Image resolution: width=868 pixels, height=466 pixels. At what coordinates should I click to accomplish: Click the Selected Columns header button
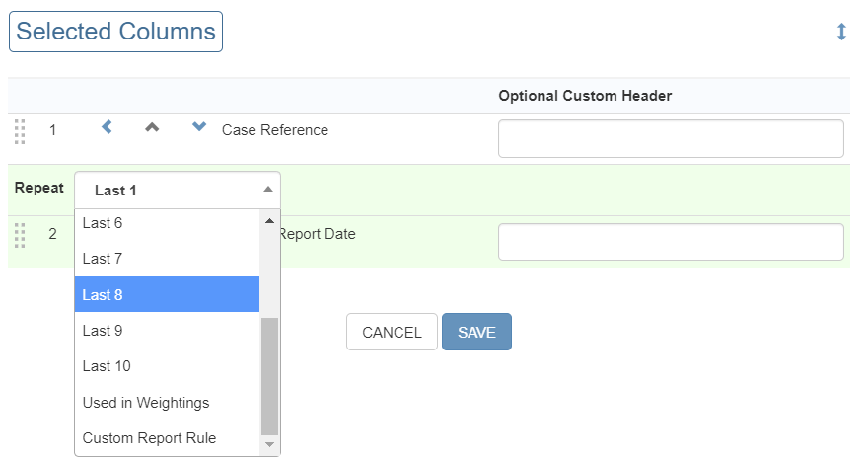pos(115,32)
